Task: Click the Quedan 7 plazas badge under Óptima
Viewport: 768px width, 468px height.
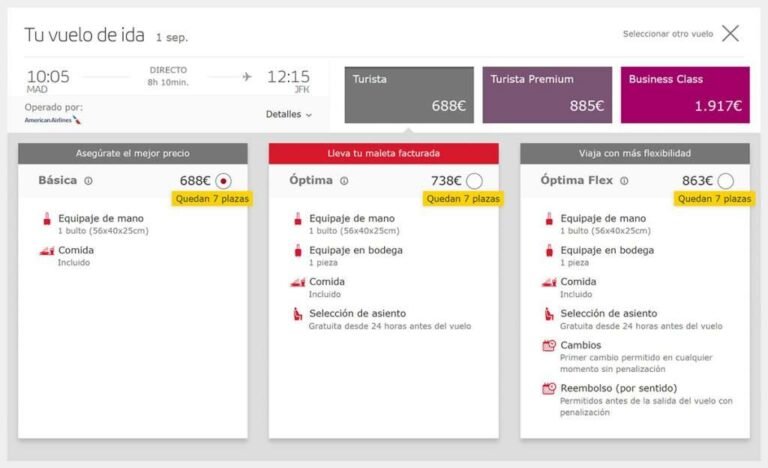Action: point(463,198)
